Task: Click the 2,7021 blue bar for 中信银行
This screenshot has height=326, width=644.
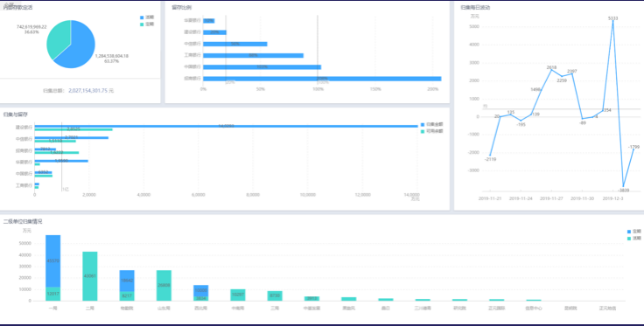Action: pyautogui.click(x=72, y=138)
